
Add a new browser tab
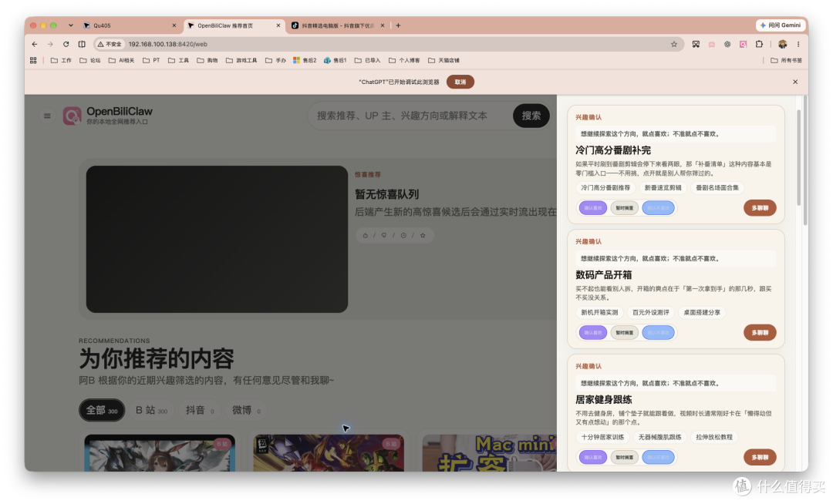click(x=398, y=25)
